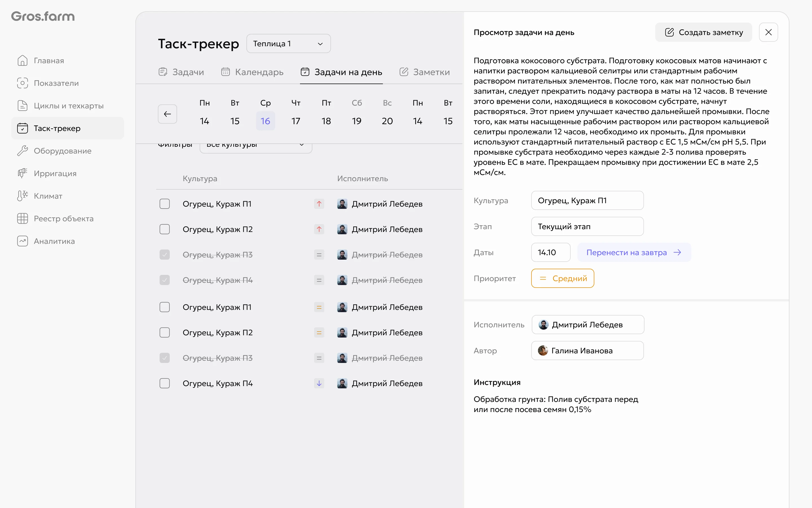Open Главная via its house icon

(23, 60)
